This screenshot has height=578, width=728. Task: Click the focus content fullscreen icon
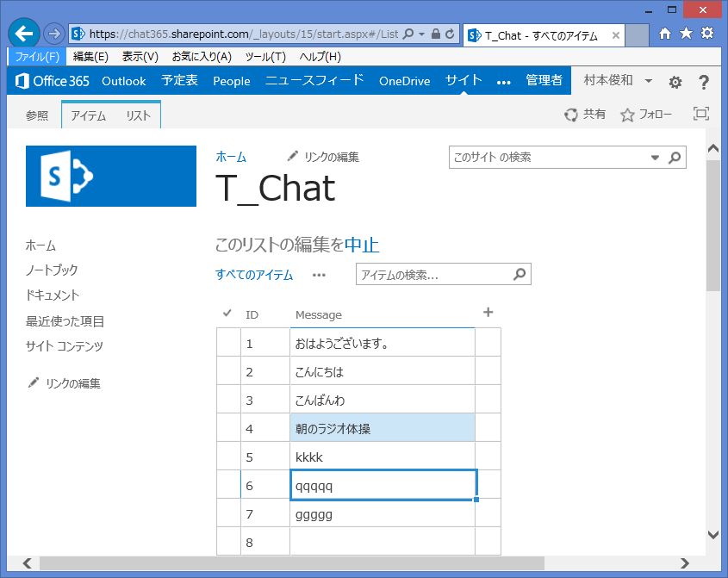(x=701, y=114)
